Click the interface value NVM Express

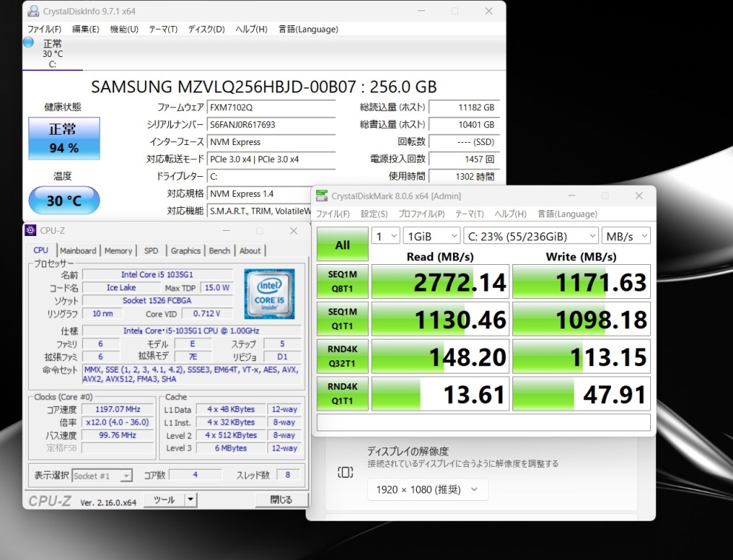pyautogui.click(x=271, y=142)
